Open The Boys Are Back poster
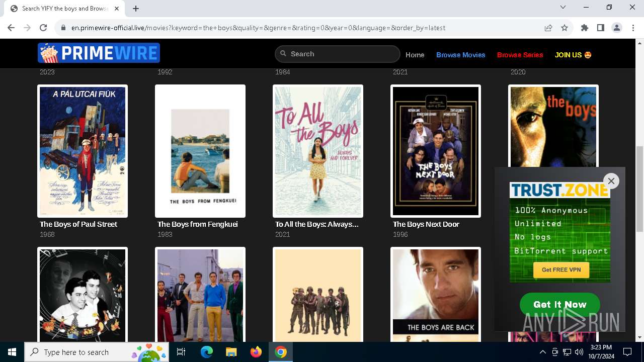 click(436, 295)
